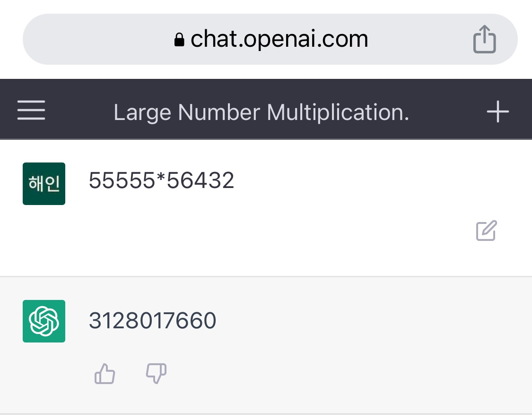
Task: Tap empty address bar left of padlock
Action: click(x=95, y=39)
